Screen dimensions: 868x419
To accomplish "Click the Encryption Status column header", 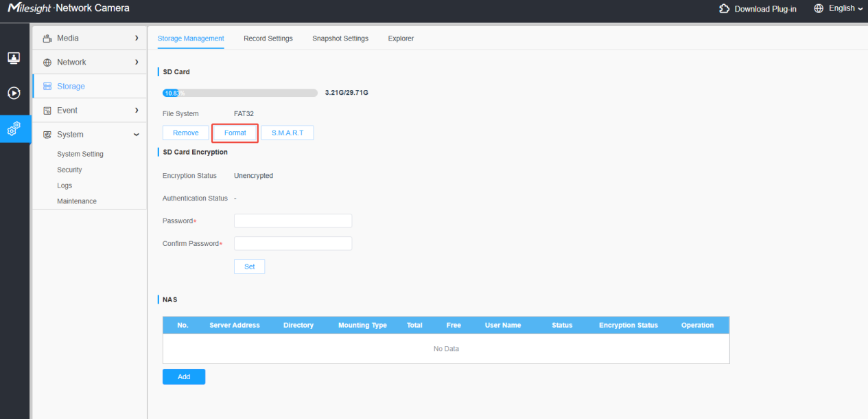I will (628, 326).
